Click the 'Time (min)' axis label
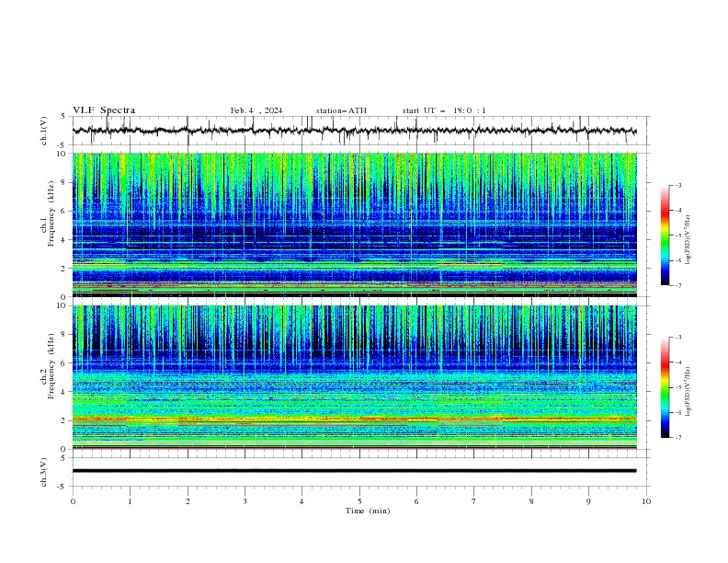This screenshot has width=728, height=563. click(368, 511)
